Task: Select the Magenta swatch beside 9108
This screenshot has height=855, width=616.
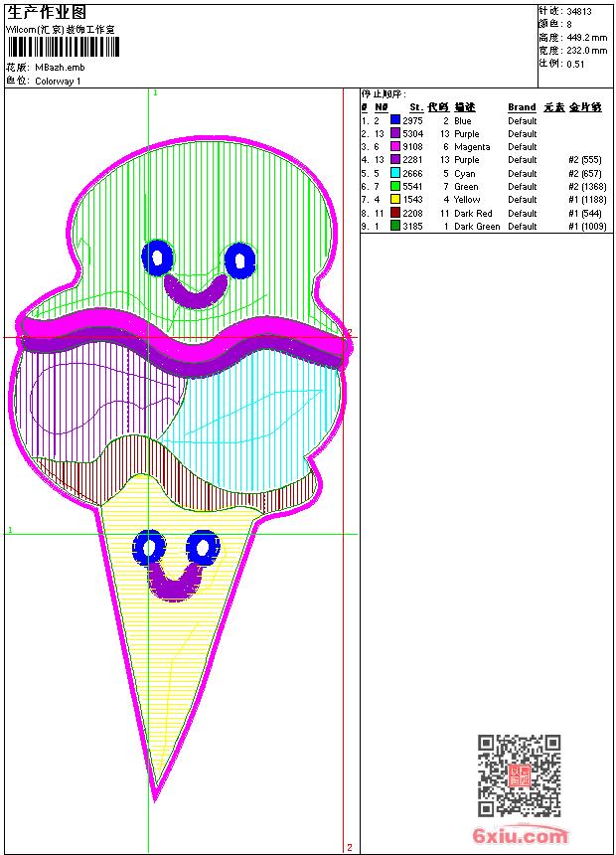Action: click(x=394, y=147)
